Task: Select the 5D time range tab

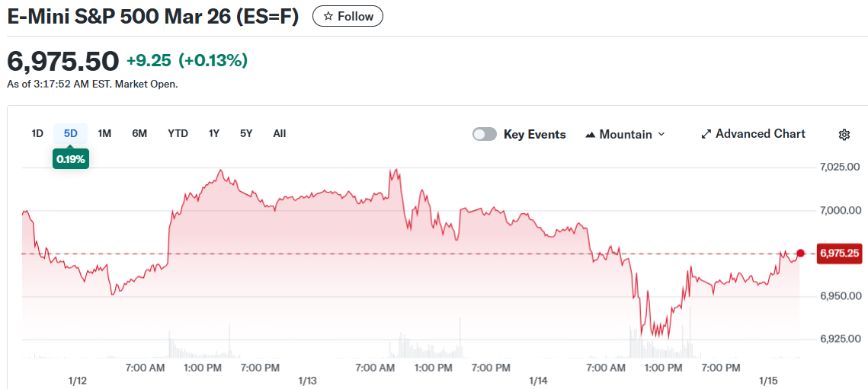Action: tap(71, 133)
